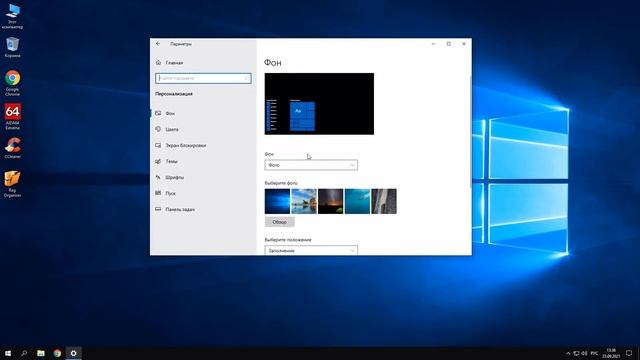Open Экран блокировки settings section
Screen dimensions: 640x360
point(203,145)
